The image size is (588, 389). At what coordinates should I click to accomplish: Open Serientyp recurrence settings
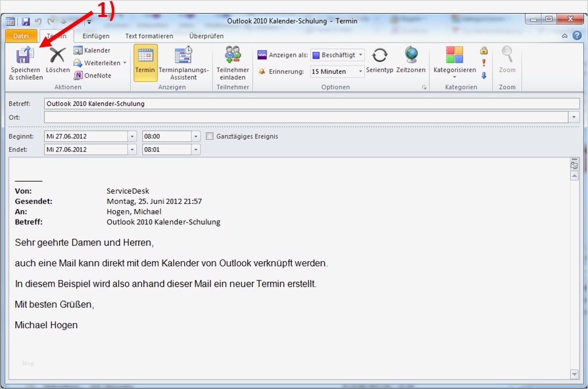click(380, 60)
